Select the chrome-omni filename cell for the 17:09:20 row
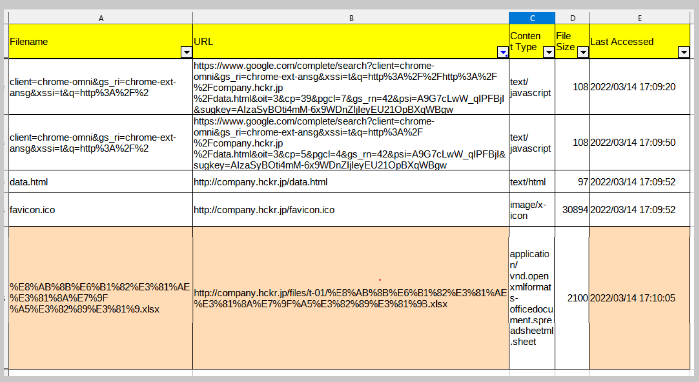 pos(101,86)
